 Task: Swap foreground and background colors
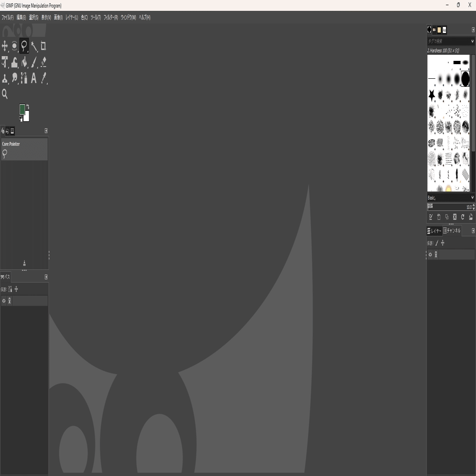coord(28,106)
